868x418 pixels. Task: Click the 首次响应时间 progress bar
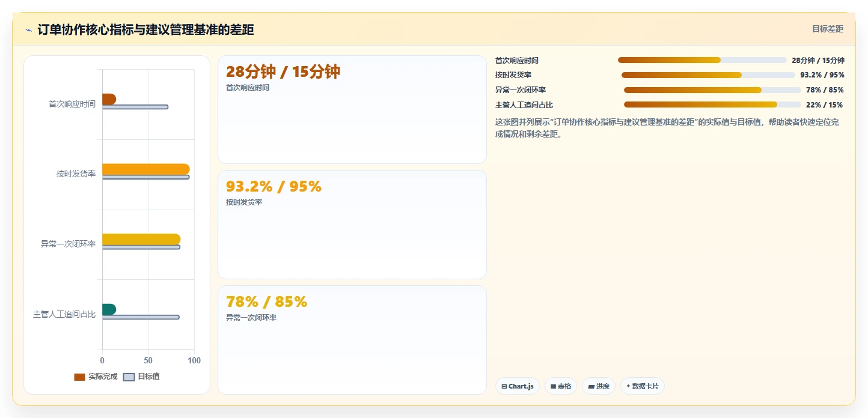tap(702, 60)
